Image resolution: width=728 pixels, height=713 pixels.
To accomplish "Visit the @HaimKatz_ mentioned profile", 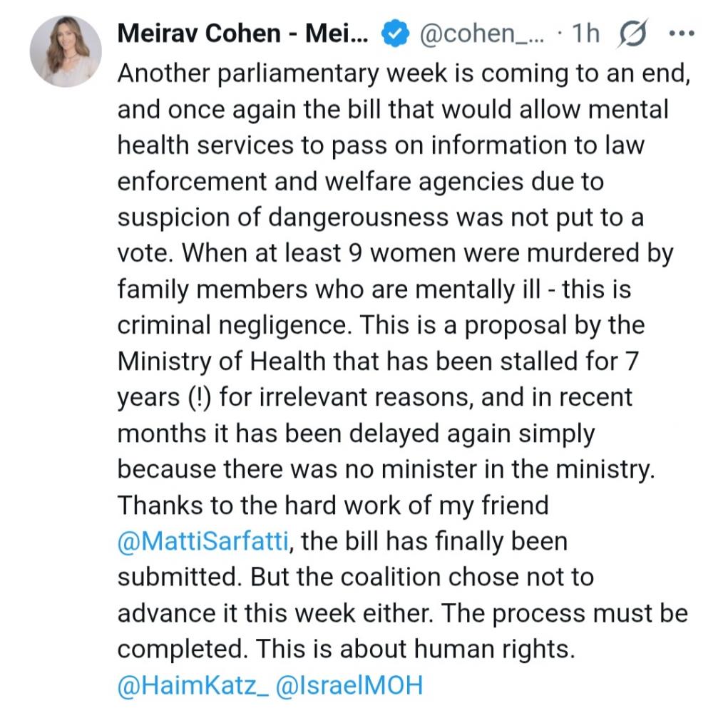I will pyautogui.click(x=193, y=685).
